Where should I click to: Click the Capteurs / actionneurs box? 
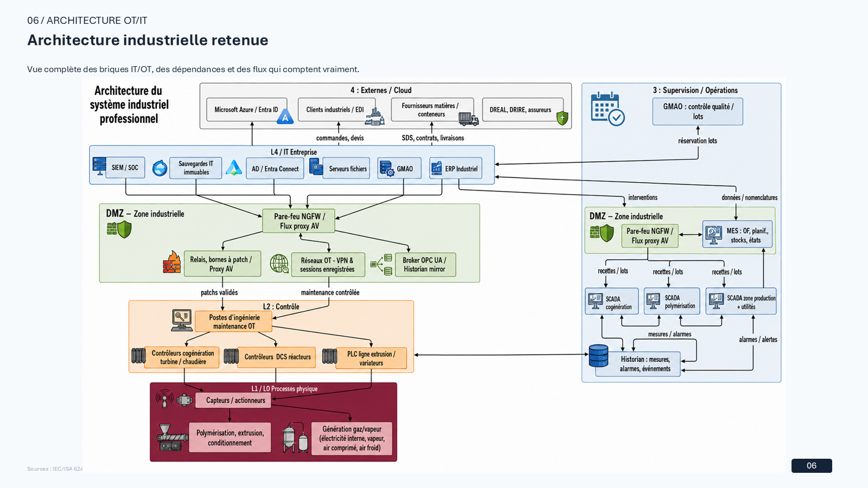point(234,401)
